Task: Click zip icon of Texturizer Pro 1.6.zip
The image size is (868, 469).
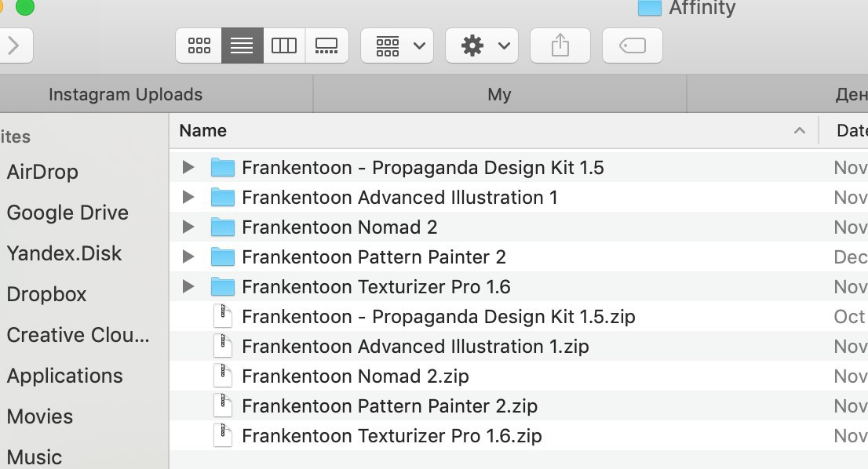Action: (223, 436)
